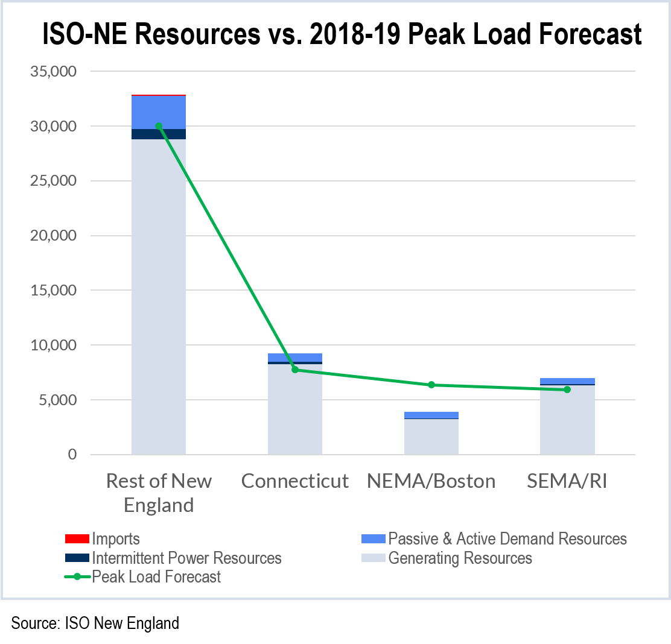
Task: Click the dark navy Intermittent Power Resources swatch
Action: [x=77, y=558]
